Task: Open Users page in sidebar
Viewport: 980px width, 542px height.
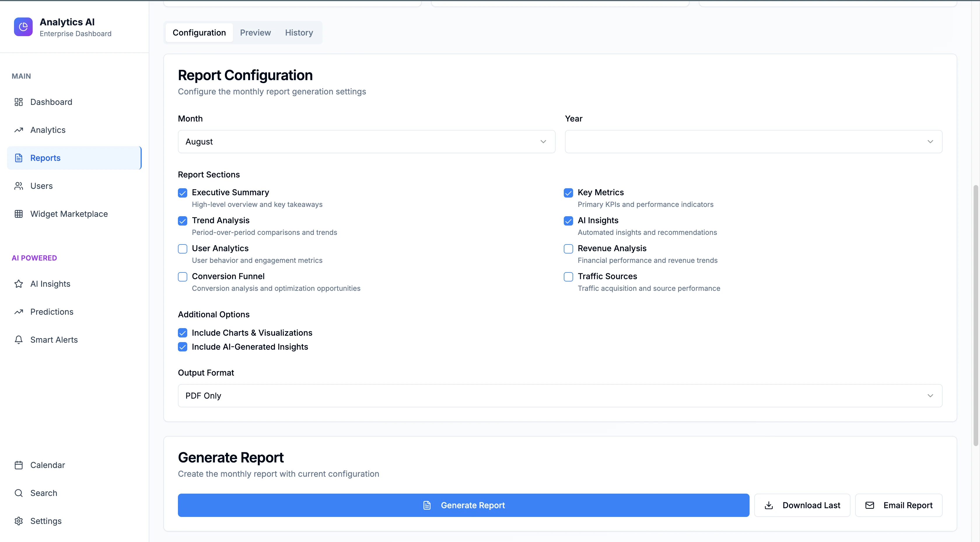Action: [x=74, y=186]
